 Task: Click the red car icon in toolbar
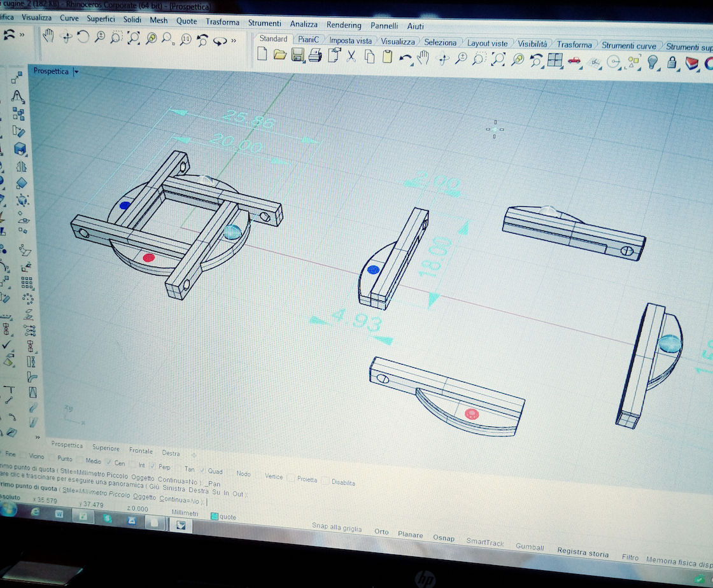[574, 61]
